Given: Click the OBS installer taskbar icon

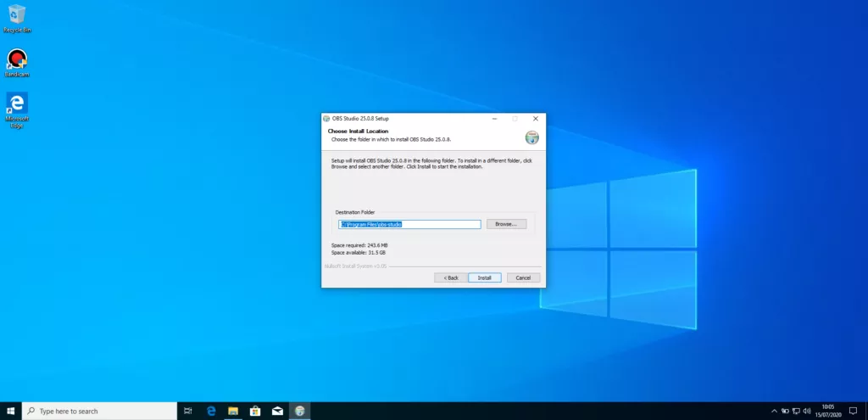Looking at the screenshot, I should click(299, 411).
